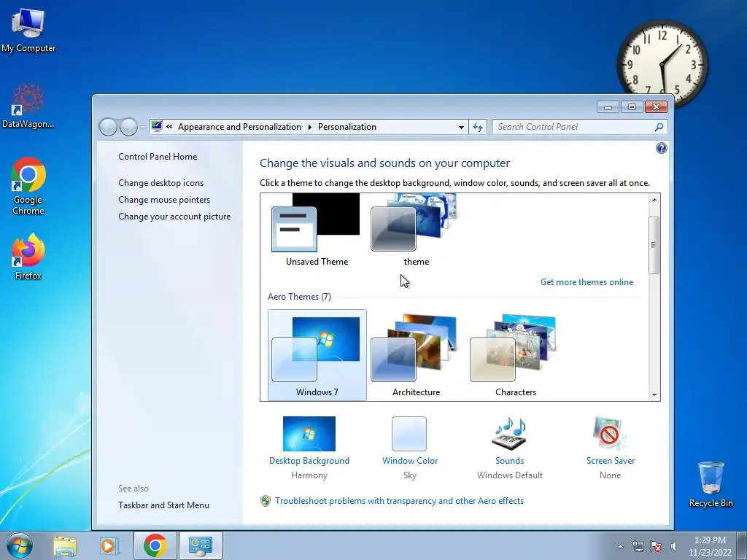
Task: Minimize the Personalization window
Action: tap(608, 107)
